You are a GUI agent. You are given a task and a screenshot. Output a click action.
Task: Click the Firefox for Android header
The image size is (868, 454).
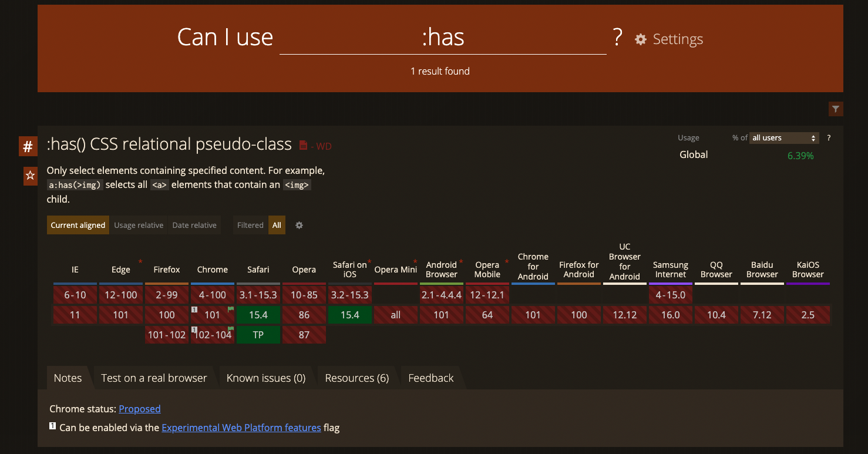point(579,270)
